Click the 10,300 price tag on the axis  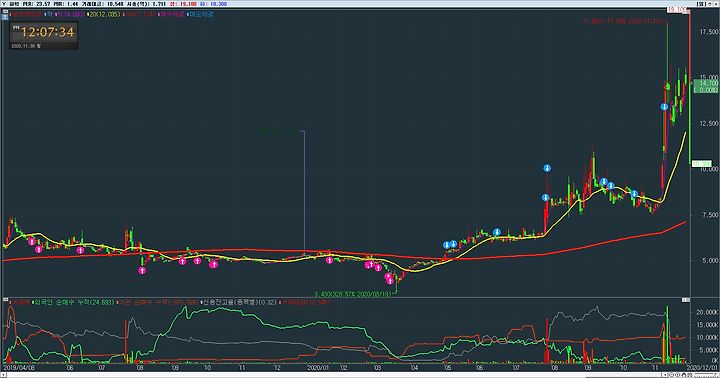(x=702, y=164)
